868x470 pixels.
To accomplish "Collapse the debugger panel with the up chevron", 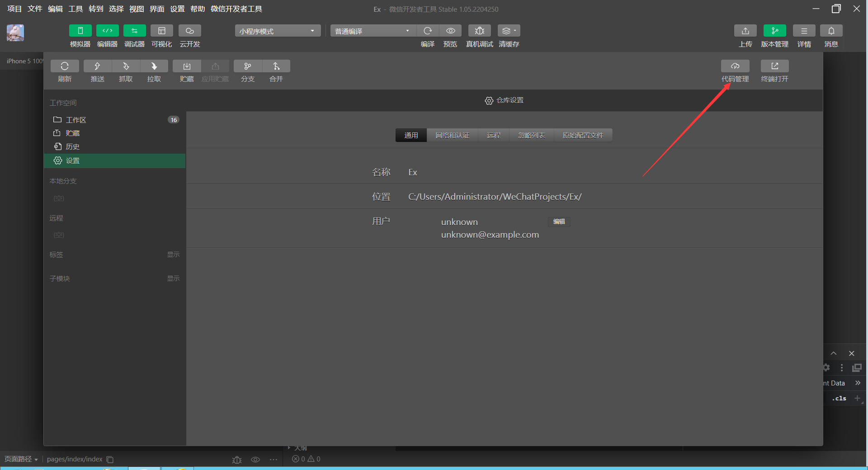I will (834, 353).
